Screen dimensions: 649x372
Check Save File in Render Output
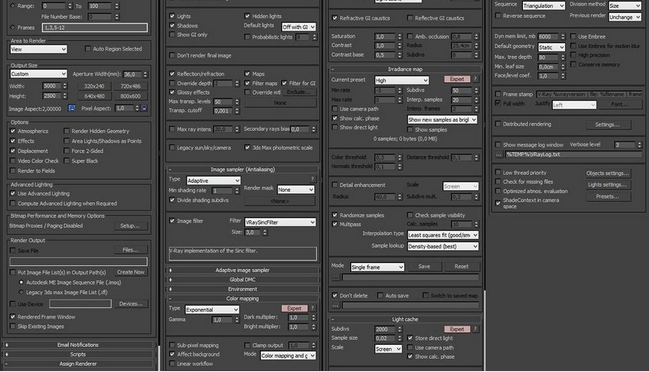click(13, 250)
